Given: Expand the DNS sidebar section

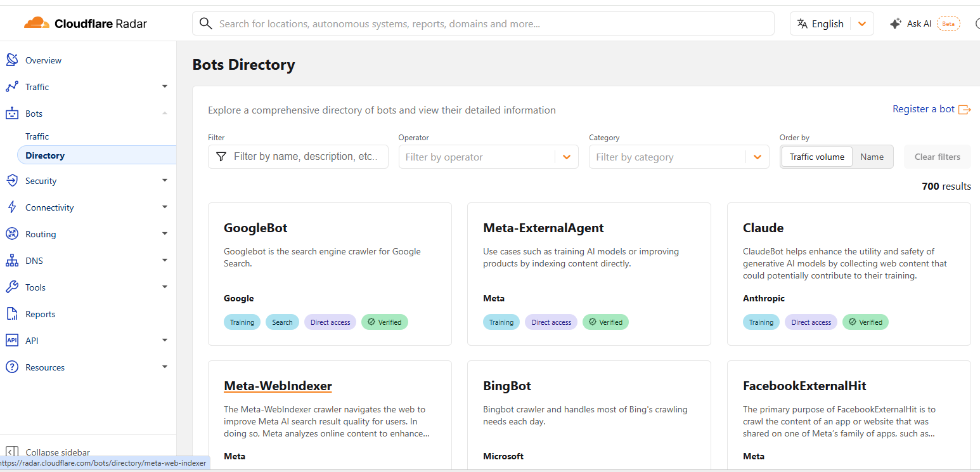Looking at the screenshot, I should 165,261.
